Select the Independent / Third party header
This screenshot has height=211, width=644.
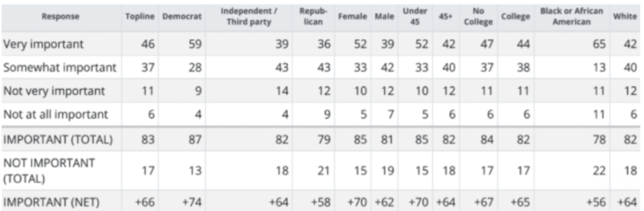coord(249,17)
